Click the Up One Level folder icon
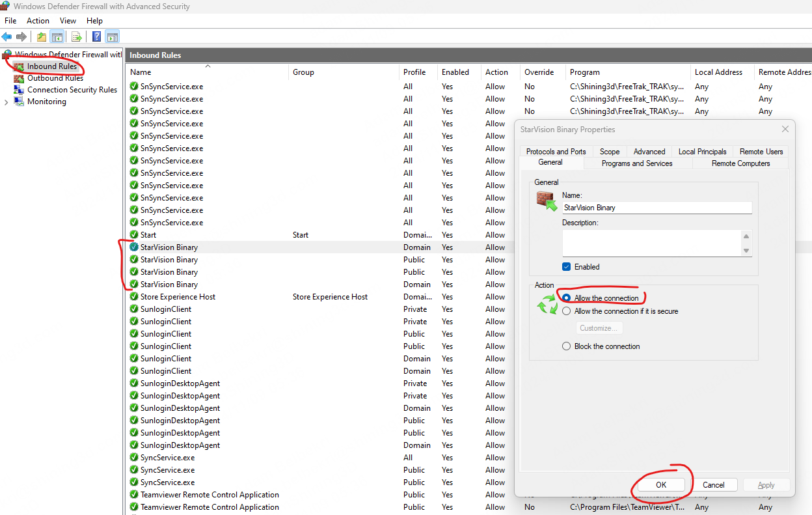The image size is (812, 515). (x=42, y=37)
